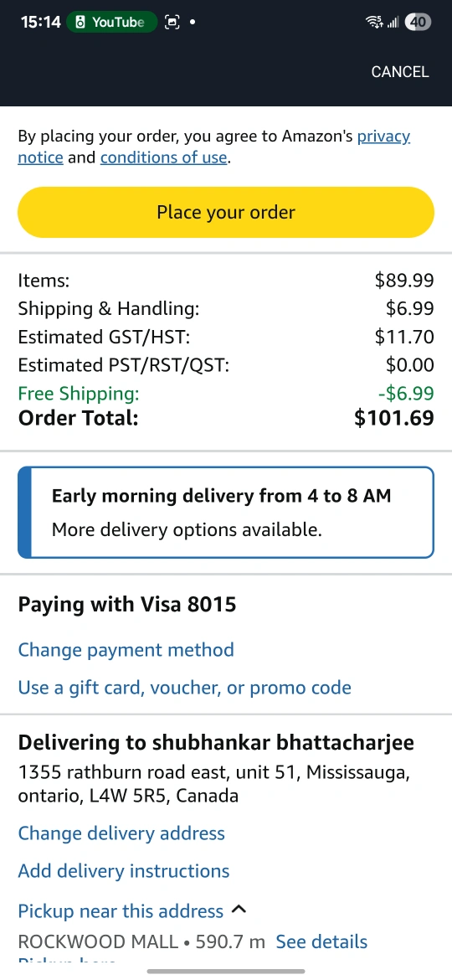Viewport: 452px width, 980px height.
Task: Add delivery instructions
Action: click(124, 871)
